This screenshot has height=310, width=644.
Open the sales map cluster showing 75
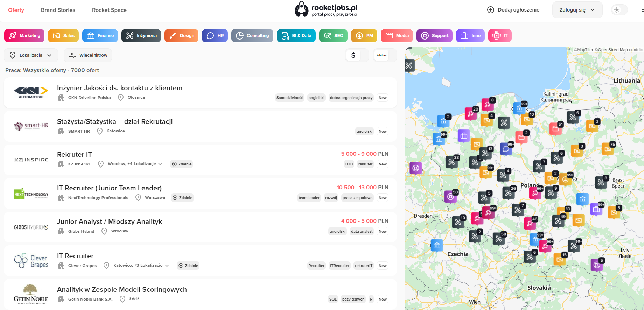click(608, 149)
